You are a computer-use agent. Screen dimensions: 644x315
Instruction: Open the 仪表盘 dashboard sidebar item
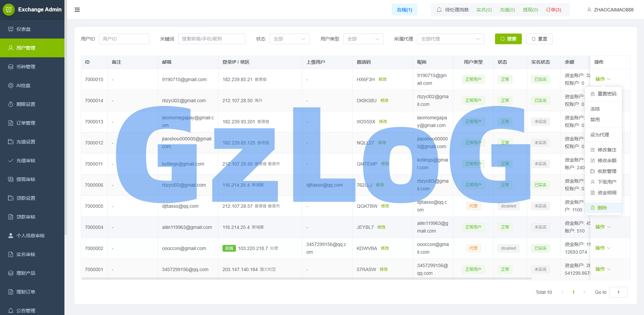pos(23,29)
